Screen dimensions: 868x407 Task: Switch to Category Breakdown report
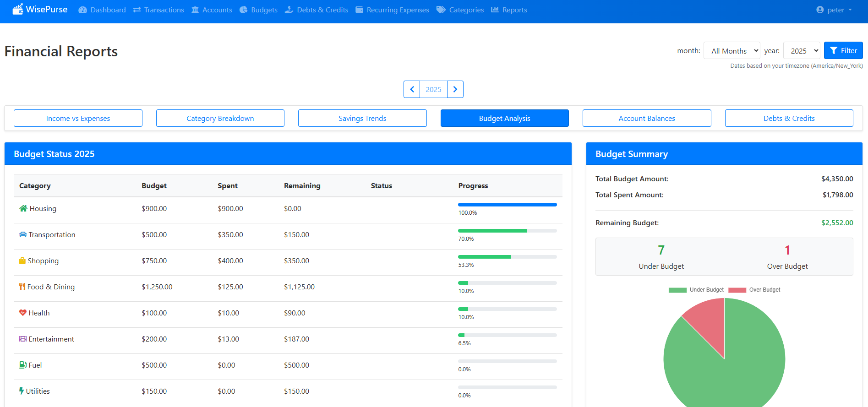click(x=220, y=118)
